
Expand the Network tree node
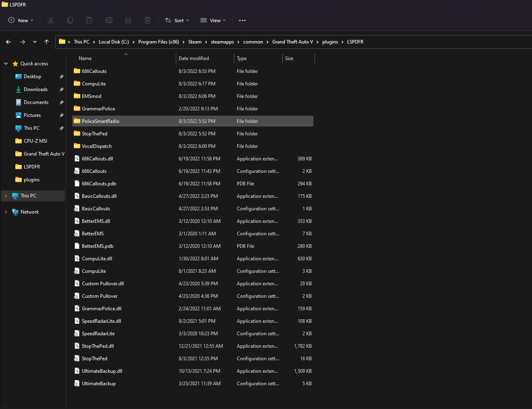point(6,212)
